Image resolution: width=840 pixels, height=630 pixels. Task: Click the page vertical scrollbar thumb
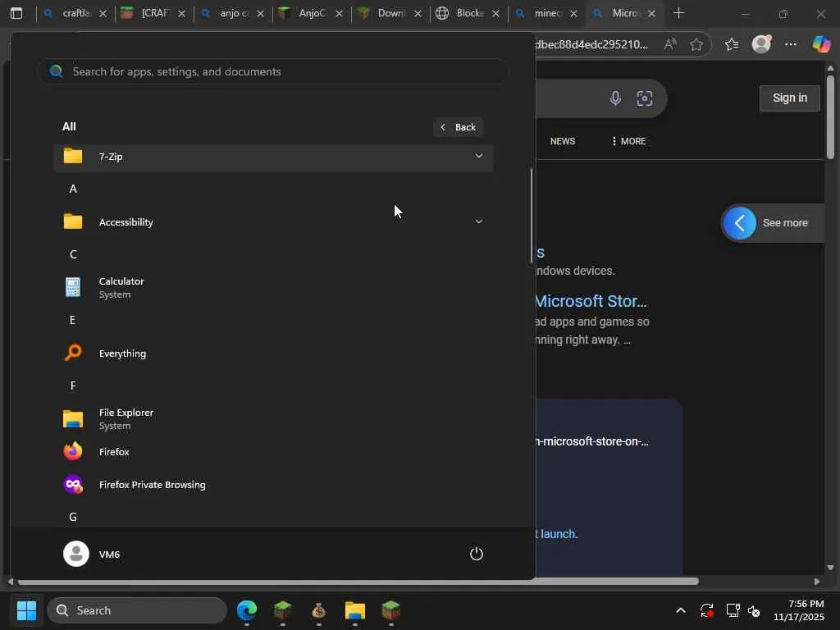click(x=830, y=116)
